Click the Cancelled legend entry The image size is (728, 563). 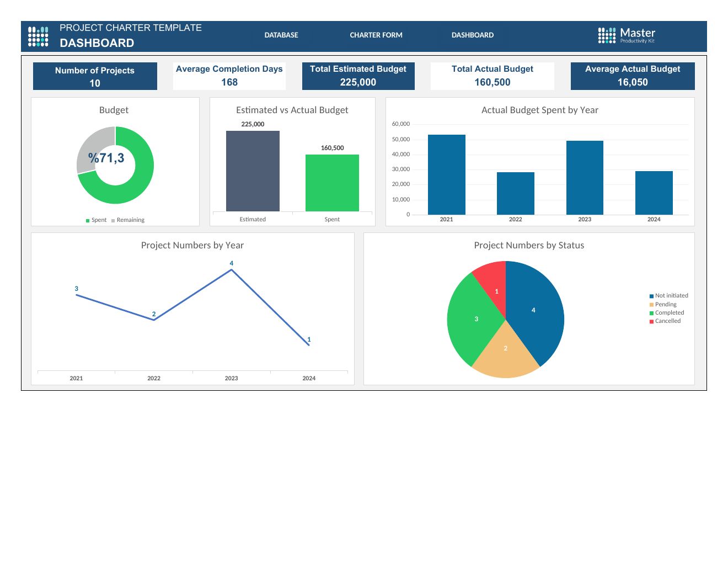665,321
